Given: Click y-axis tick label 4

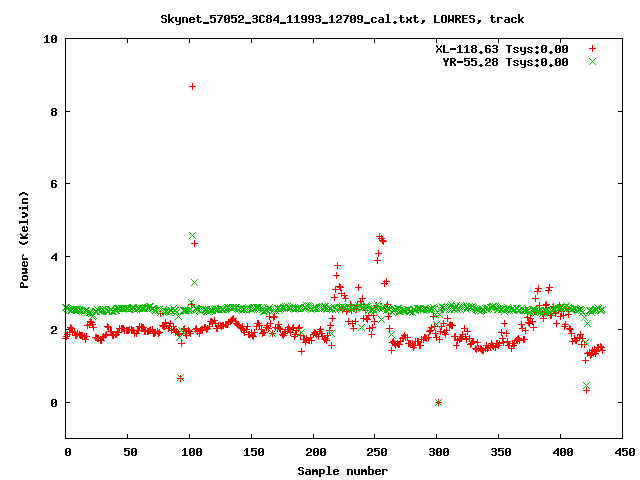Looking at the screenshot, I should click(53, 257).
